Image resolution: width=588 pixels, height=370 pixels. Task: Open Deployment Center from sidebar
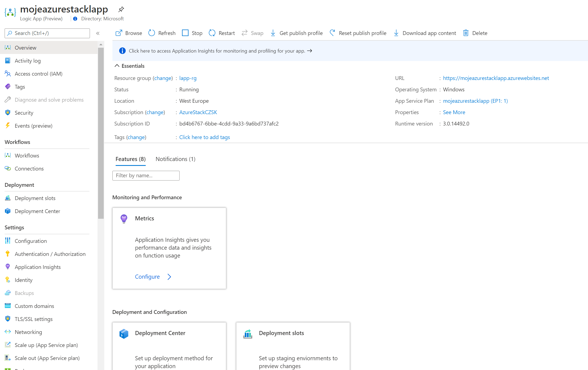[x=37, y=211]
